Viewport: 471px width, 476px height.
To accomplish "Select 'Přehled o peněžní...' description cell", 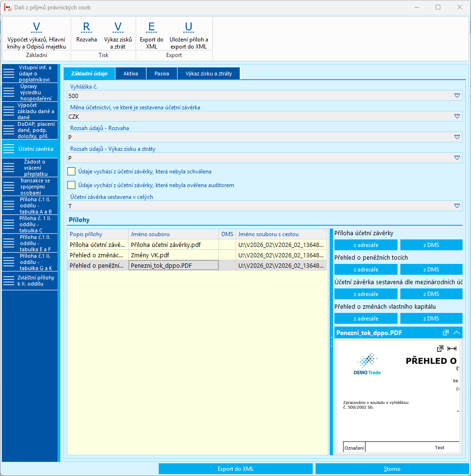I will point(97,265).
